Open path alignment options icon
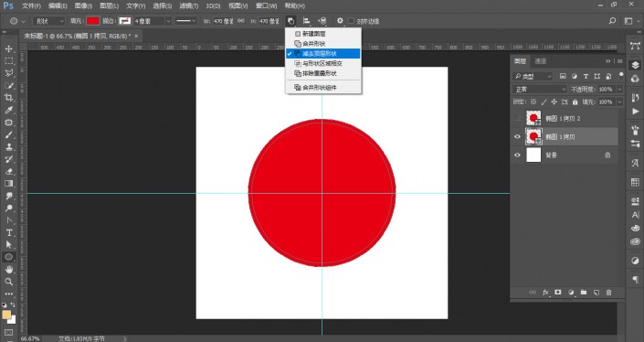This screenshot has width=644, height=342. click(306, 21)
